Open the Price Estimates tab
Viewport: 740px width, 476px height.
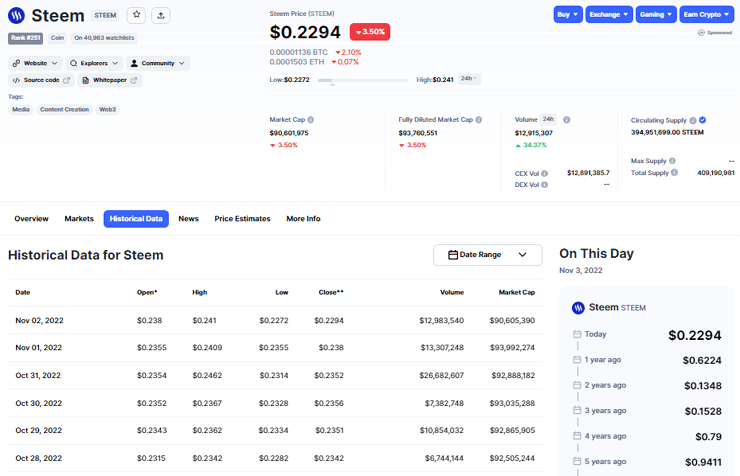point(242,219)
